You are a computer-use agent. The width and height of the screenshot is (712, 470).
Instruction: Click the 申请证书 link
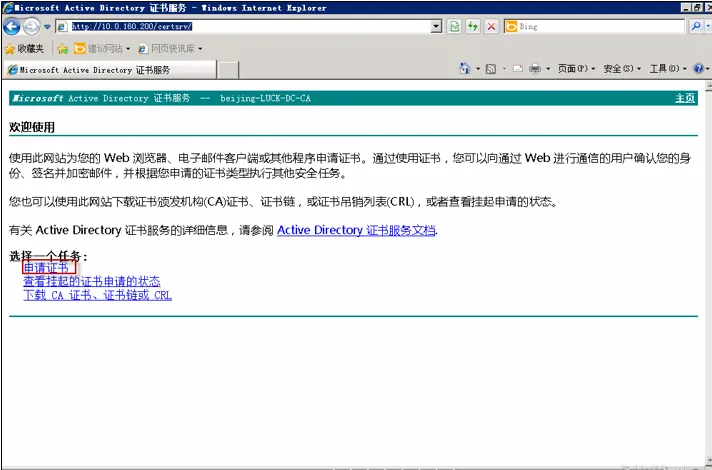click(46, 267)
